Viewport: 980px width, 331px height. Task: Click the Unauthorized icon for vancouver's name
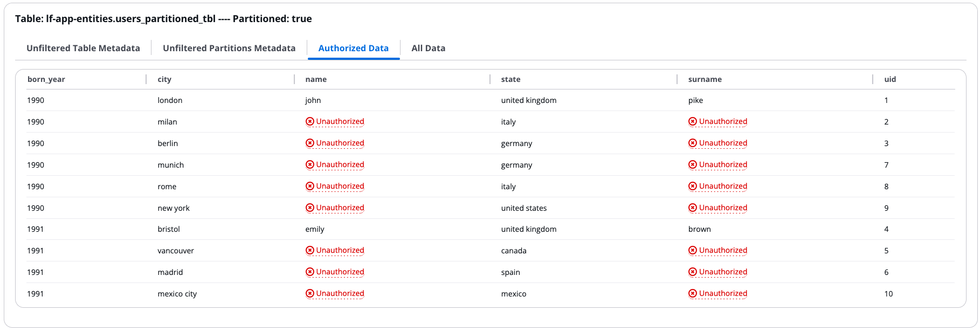coord(309,250)
